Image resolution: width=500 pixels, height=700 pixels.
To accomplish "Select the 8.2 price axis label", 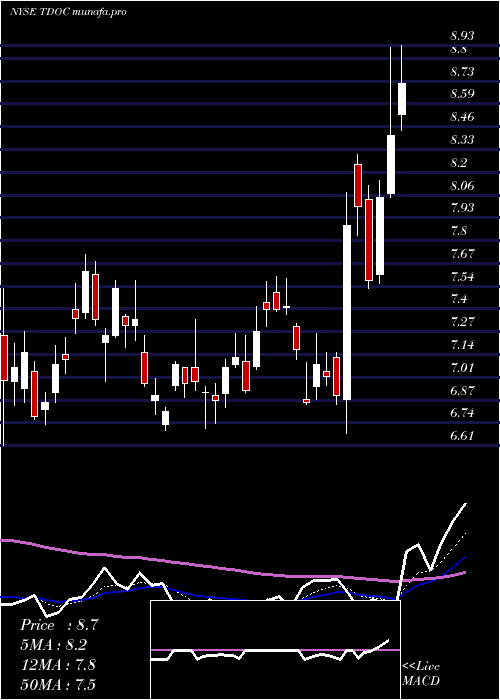I will 458,162.
